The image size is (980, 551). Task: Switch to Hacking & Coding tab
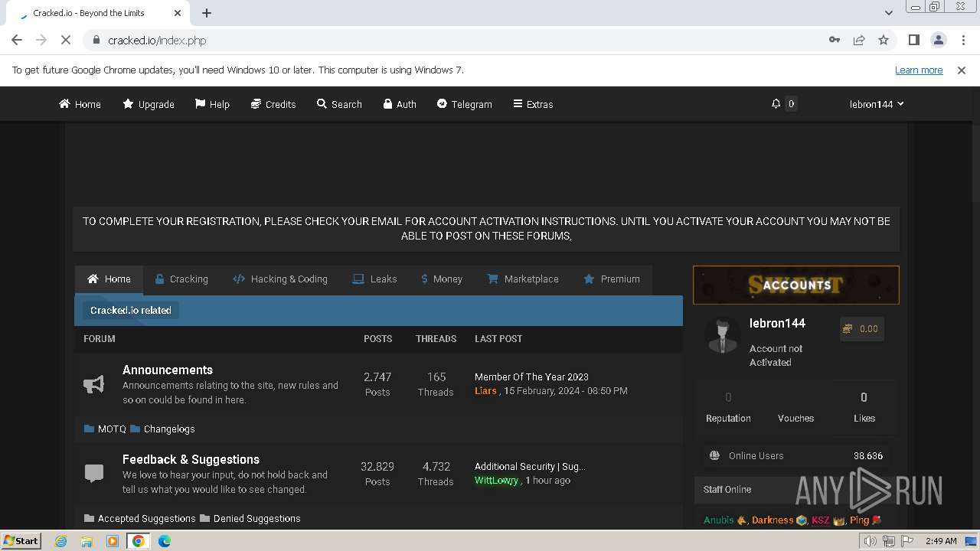point(280,279)
